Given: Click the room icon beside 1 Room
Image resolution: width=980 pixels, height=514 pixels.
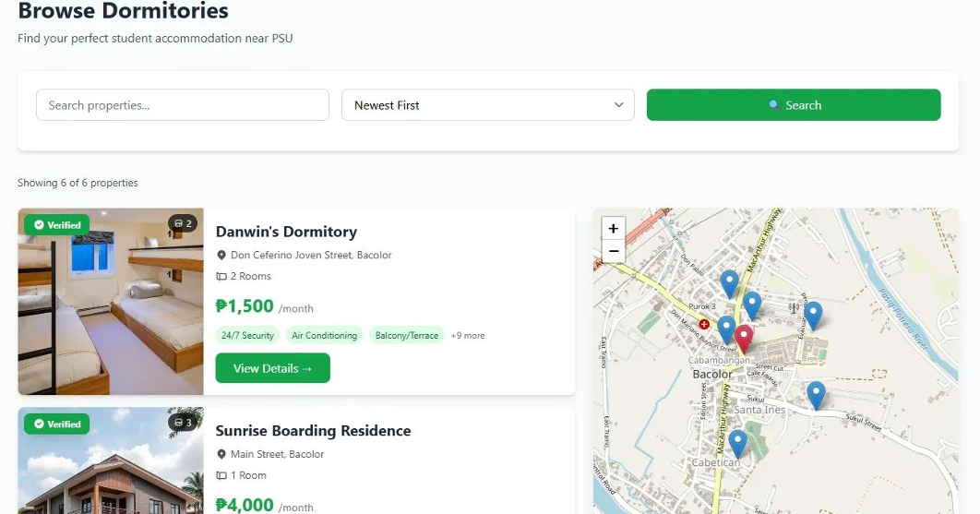Looking at the screenshot, I should pyautogui.click(x=221, y=475).
